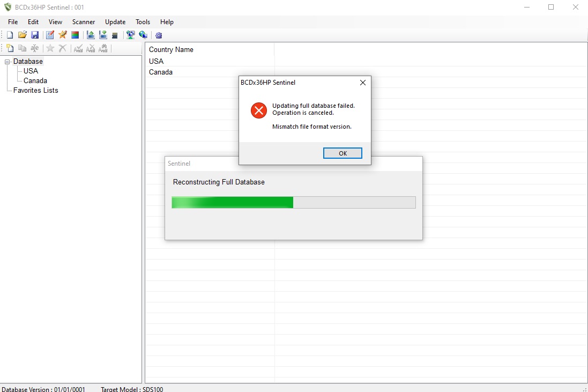This screenshot has width=588, height=392.
Task: Open the Update menu
Action: 115,22
